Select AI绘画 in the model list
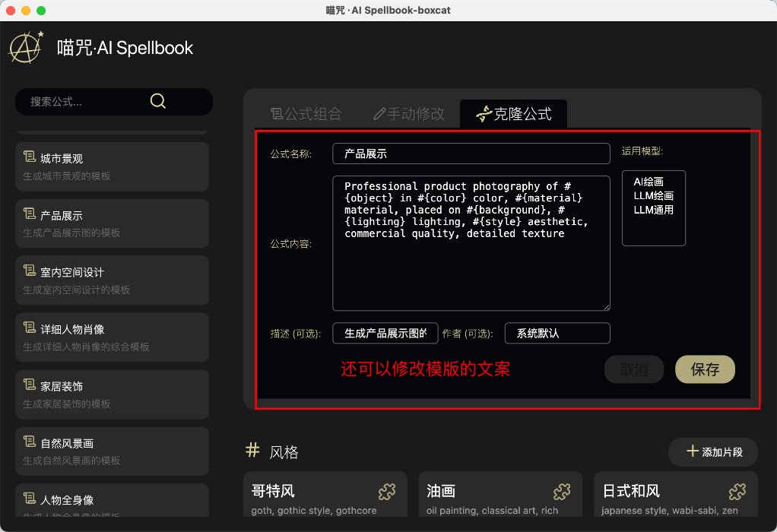Viewport: 777px width, 532px height. pos(649,182)
